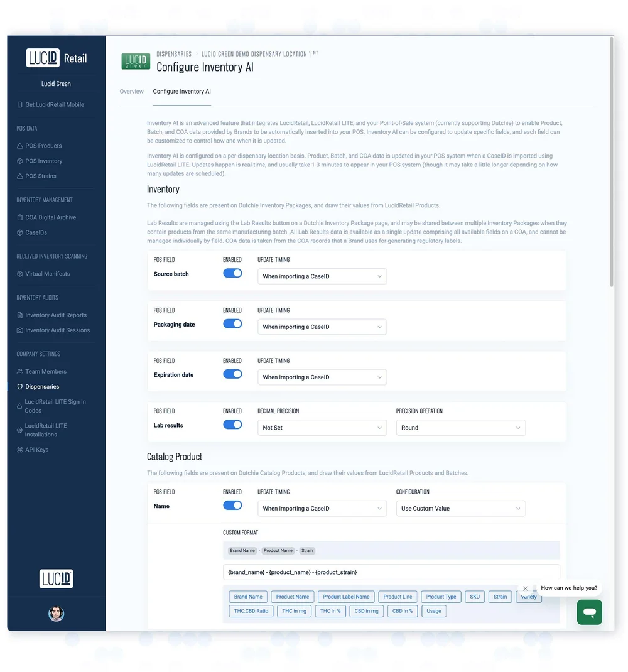628x672 pixels.
Task: Click the page vertical scrollbar thumb
Action: pos(612,162)
